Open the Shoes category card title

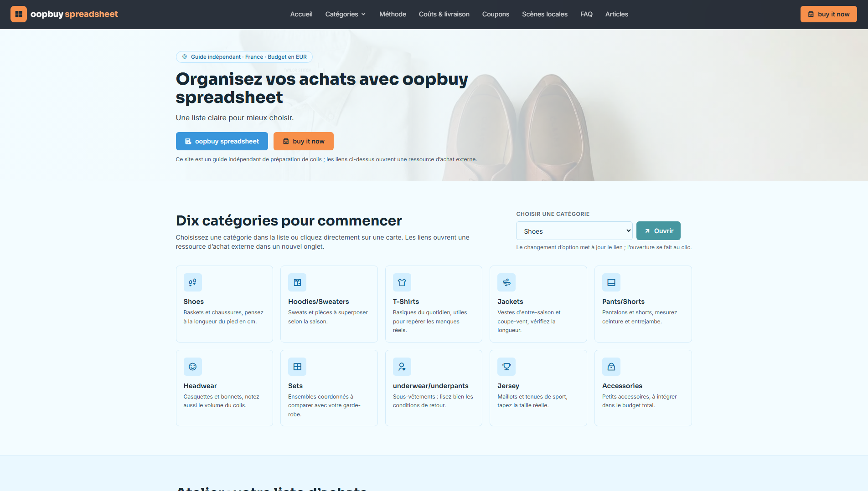[194, 302]
